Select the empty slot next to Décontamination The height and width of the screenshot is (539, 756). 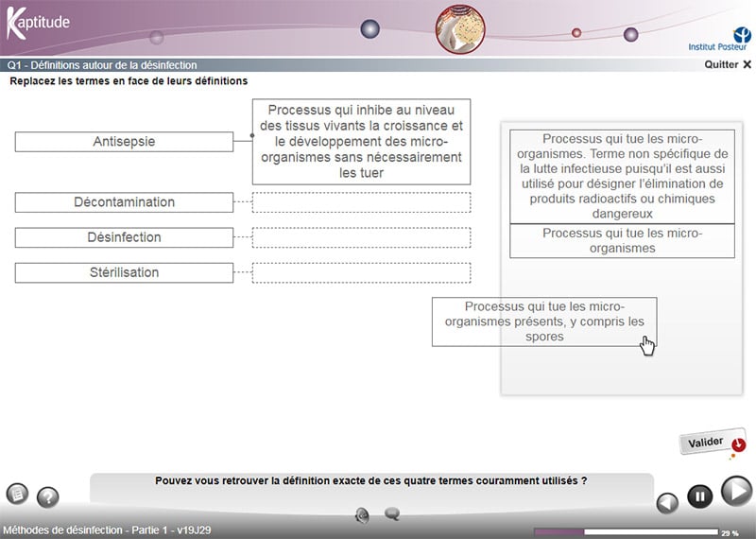pyautogui.click(x=361, y=202)
